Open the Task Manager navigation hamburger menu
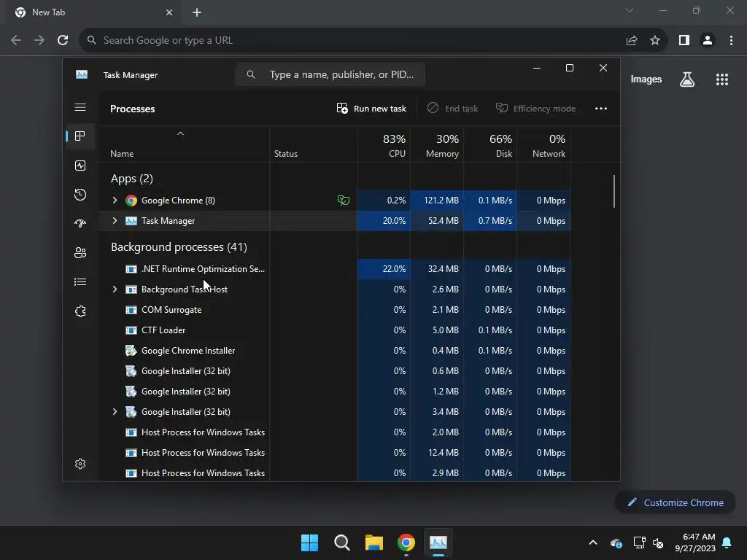 click(x=80, y=108)
